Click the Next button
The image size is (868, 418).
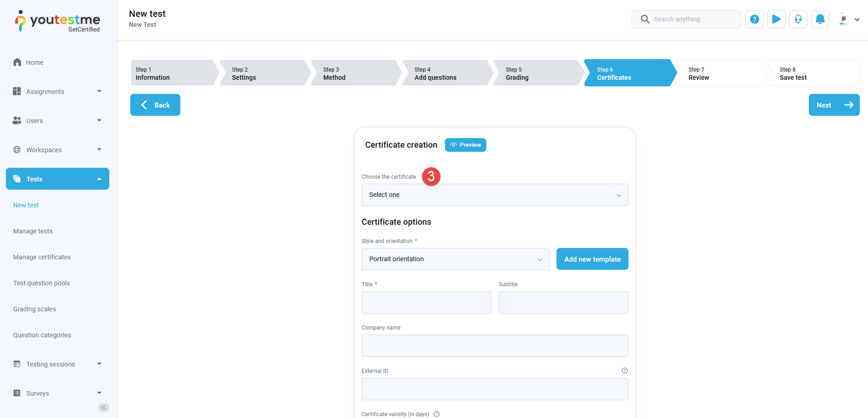(833, 105)
